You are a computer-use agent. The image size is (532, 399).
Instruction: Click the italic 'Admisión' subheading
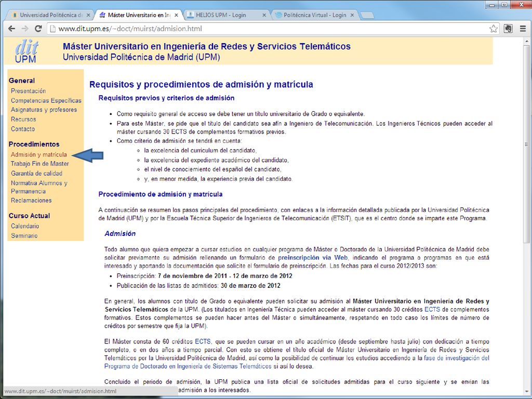coord(120,233)
